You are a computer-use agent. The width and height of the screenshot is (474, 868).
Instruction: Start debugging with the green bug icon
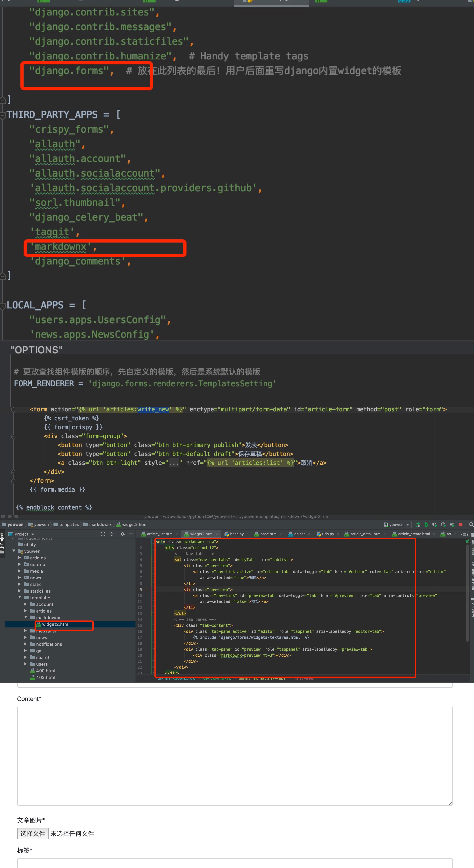[426, 525]
